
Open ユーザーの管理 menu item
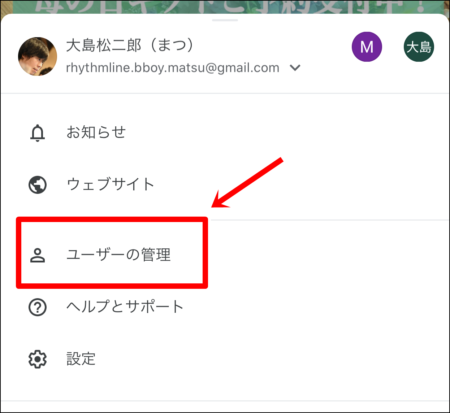click(x=225, y=255)
